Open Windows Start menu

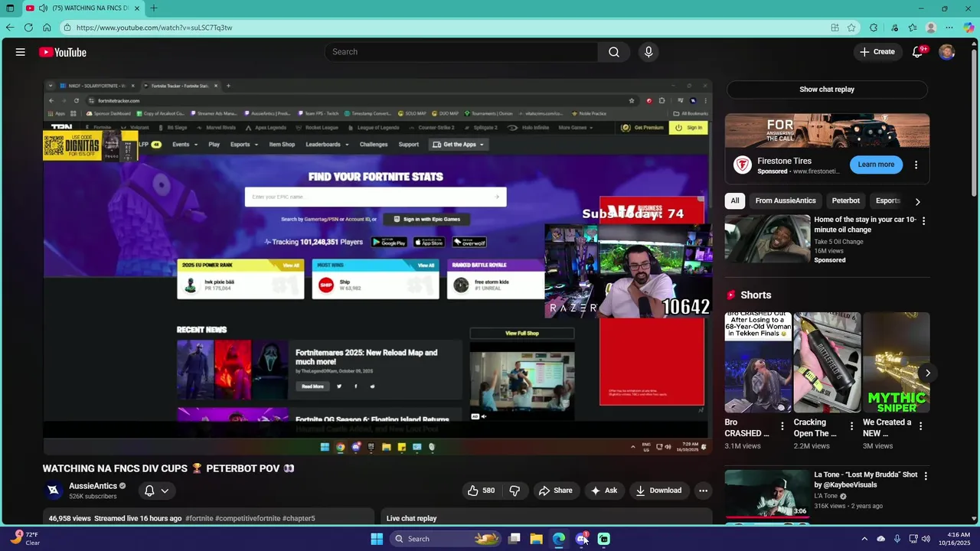[x=377, y=539]
